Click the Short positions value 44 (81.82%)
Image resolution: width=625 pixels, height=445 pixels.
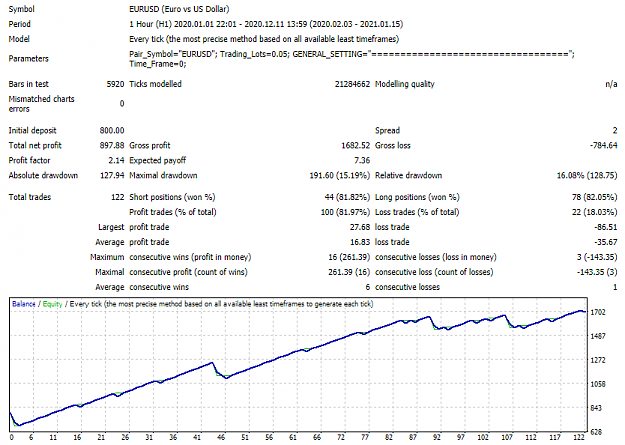click(347, 197)
